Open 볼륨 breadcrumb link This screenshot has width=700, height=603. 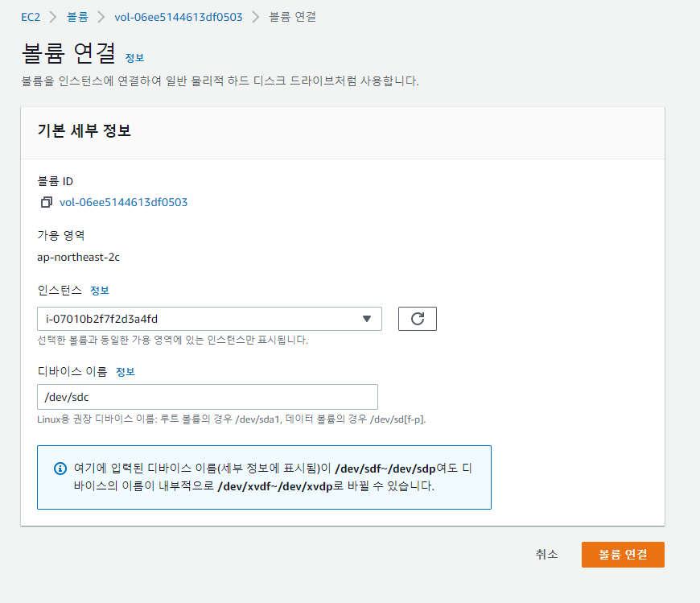78,17
